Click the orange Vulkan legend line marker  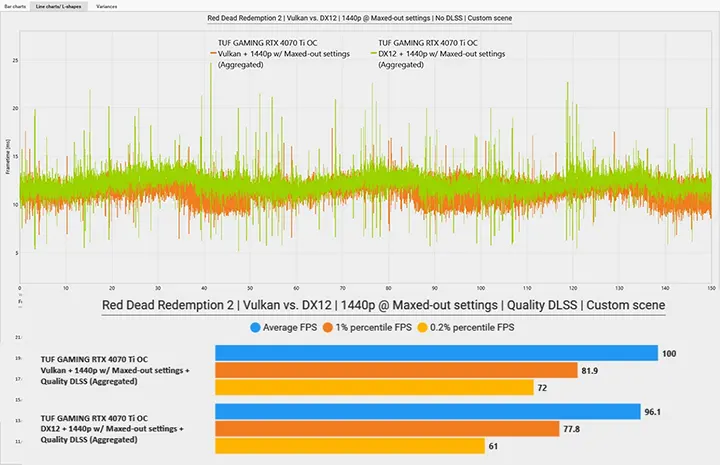tap(213, 54)
